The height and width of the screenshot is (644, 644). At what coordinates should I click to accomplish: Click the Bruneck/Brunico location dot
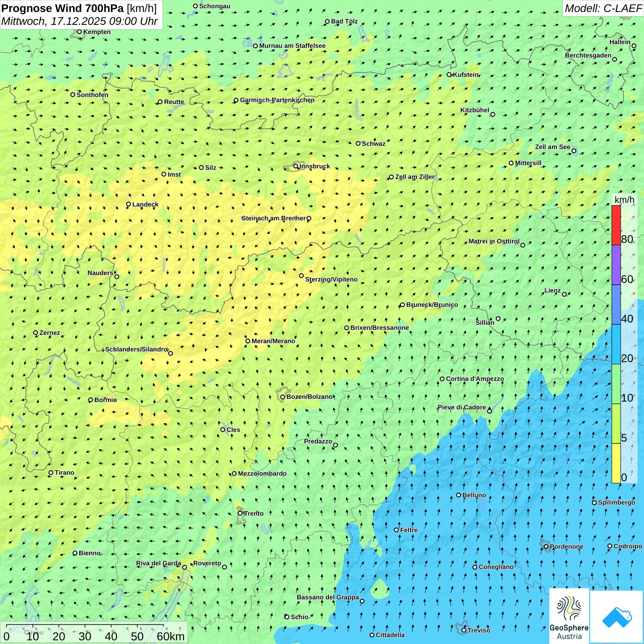[402, 305]
